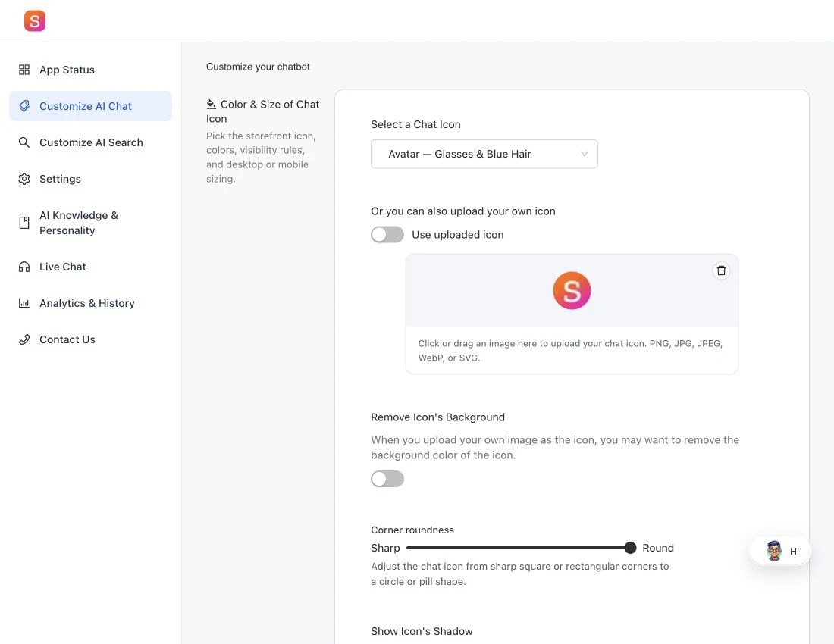Click the Use uploaded icon label
The image size is (834, 644).
(x=457, y=234)
